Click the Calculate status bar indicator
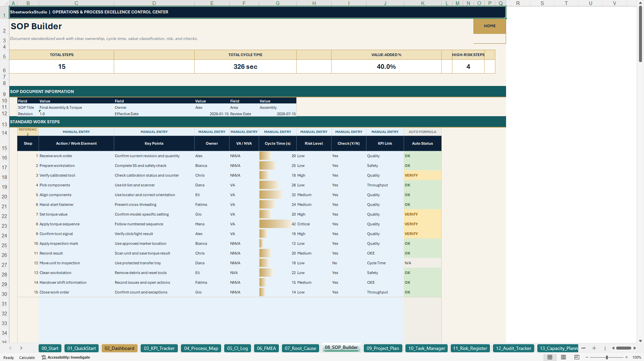 click(x=27, y=357)
